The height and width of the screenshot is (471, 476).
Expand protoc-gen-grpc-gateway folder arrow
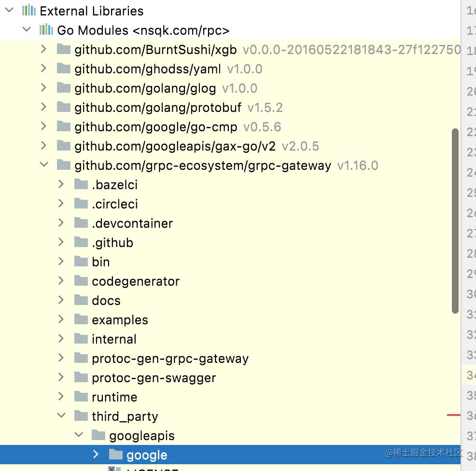(61, 358)
